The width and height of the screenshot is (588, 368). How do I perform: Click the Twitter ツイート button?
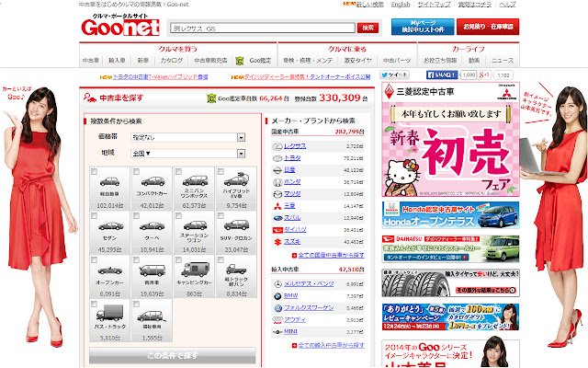click(394, 75)
